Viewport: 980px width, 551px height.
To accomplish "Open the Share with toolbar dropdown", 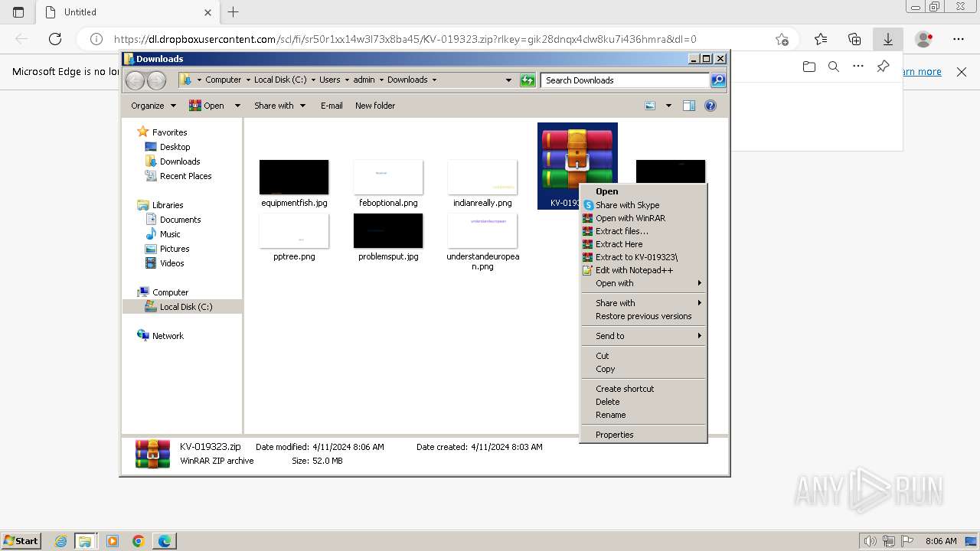I will pos(279,106).
